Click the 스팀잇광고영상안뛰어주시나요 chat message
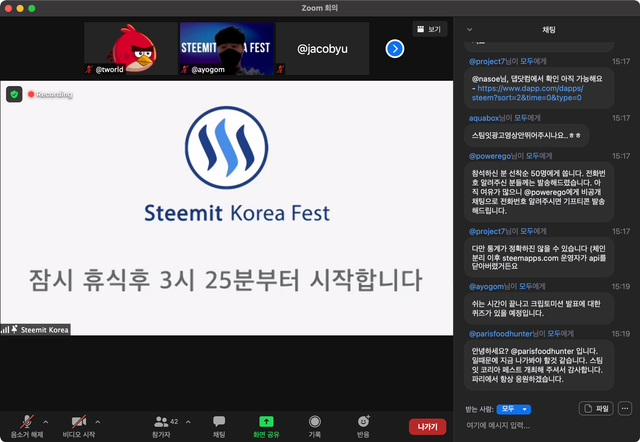Viewport: 640px width, 442px height. [x=527, y=135]
